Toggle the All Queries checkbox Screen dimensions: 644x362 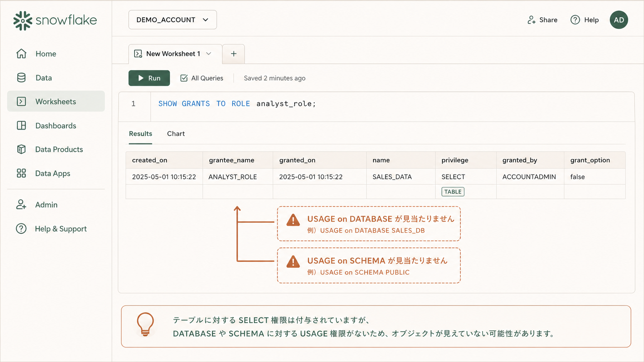[184, 78]
